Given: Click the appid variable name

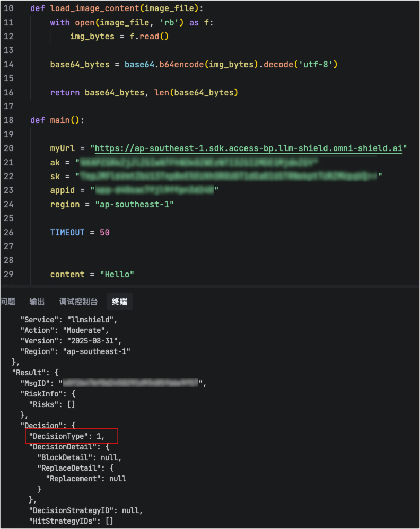Looking at the screenshot, I should (63, 190).
